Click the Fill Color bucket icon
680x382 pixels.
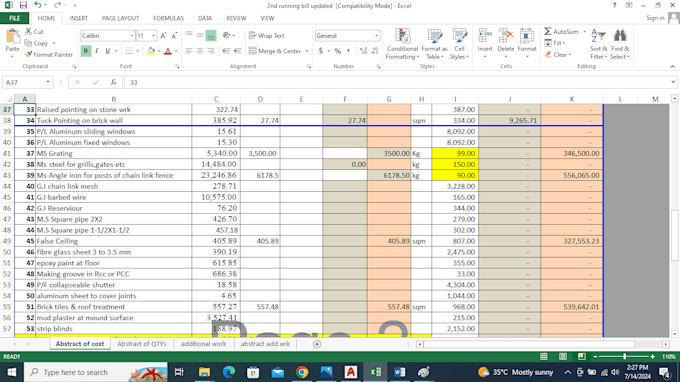tap(151, 51)
